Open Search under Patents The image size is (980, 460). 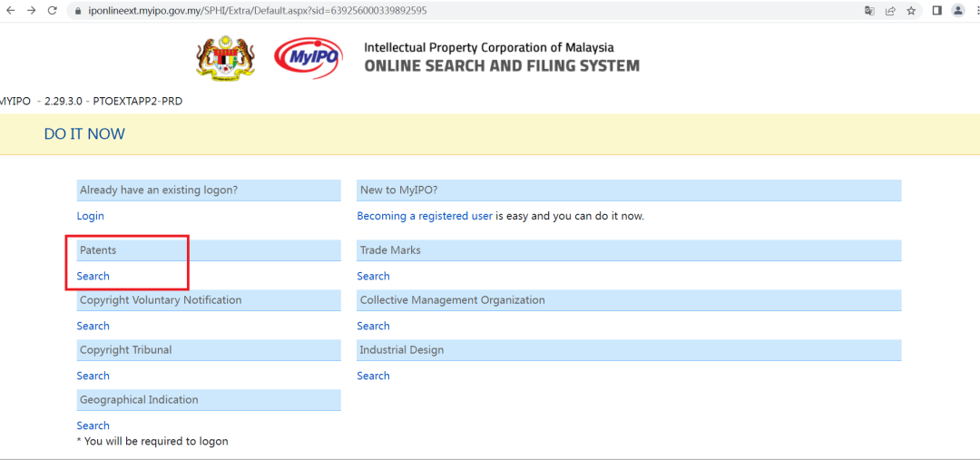[x=93, y=276]
